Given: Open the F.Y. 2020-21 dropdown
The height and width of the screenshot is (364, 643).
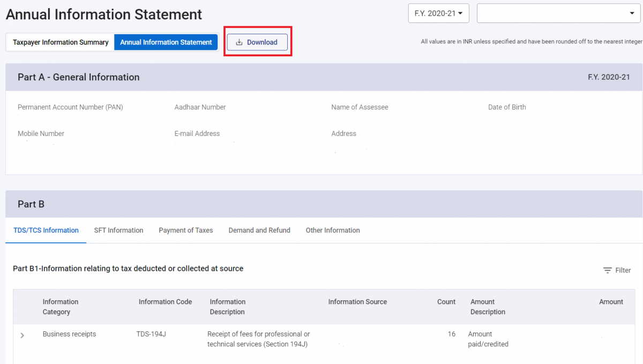Looking at the screenshot, I should [438, 13].
